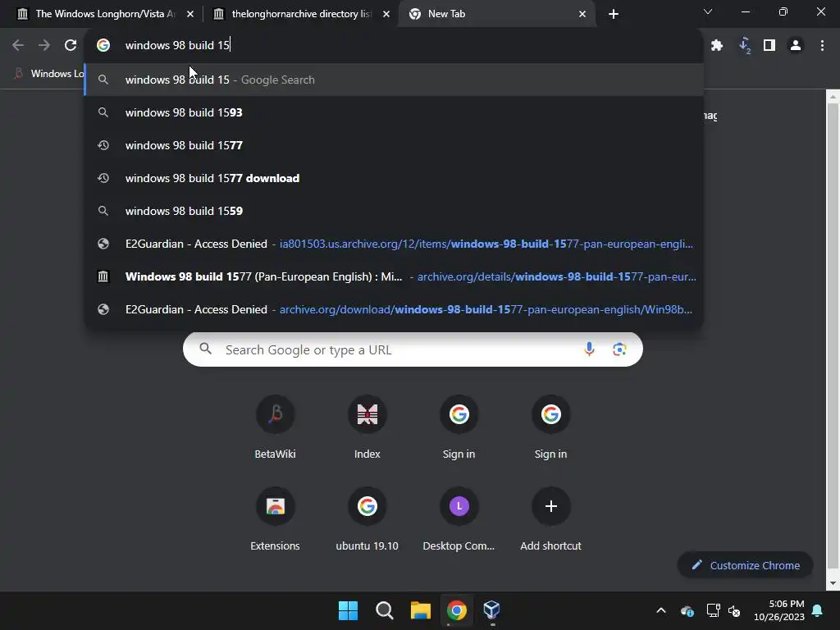Open network and volume quick settings
Screen dimensions: 840x630
pyautogui.click(x=724, y=610)
